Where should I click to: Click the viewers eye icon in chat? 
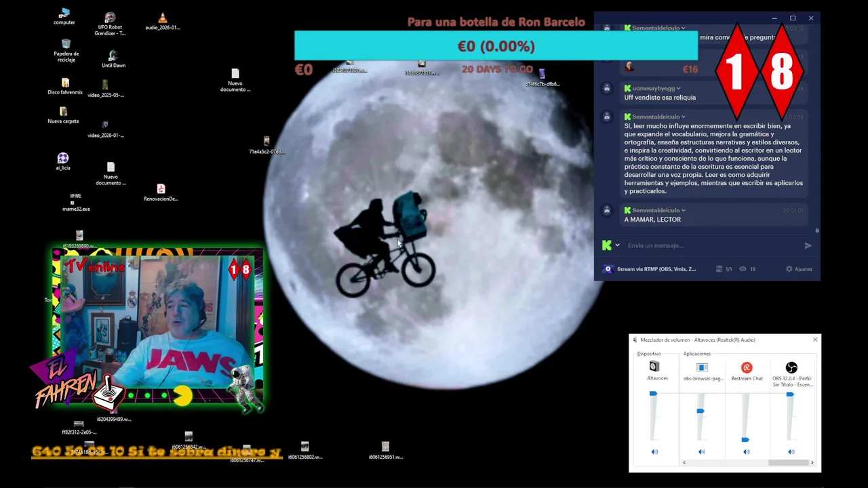(743, 269)
